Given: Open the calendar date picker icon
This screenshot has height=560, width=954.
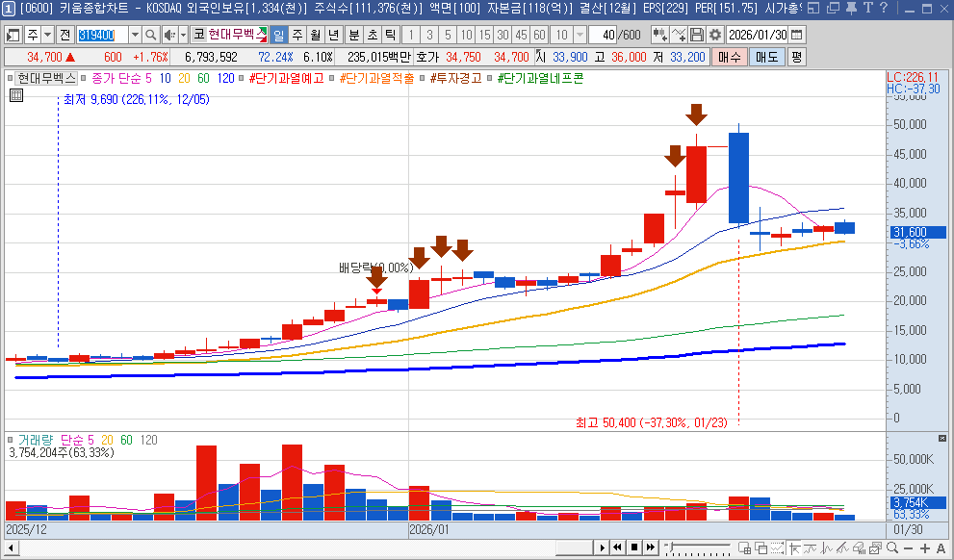Looking at the screenshot, I should (x=796, y=35).
